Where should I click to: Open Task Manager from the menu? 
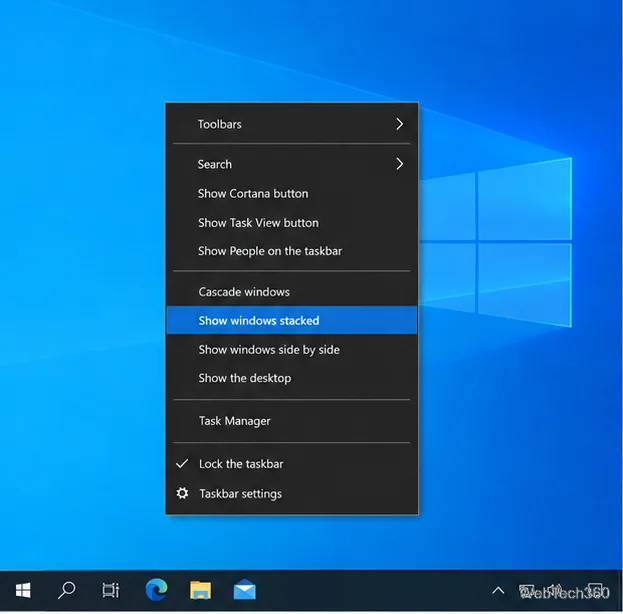click(x=292, y=421)
